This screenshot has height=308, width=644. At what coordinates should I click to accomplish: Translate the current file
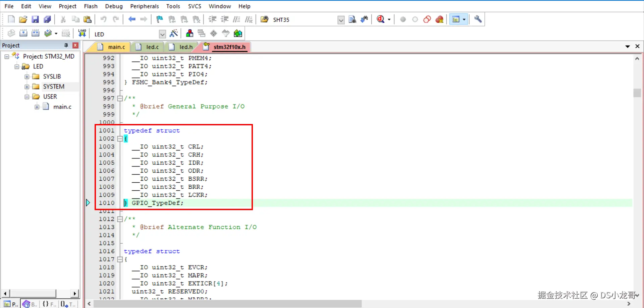point(11,33)
